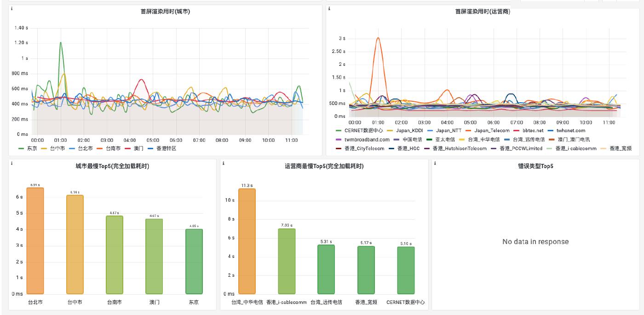Open 错误类型Top5 panel title menu
644x315 pixels.
[x=535, y=166]
